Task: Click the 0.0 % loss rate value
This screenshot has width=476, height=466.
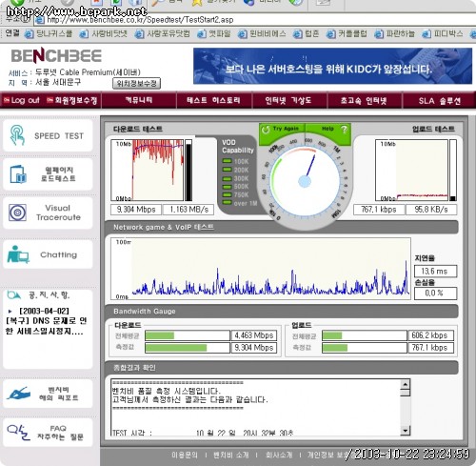Action: [x=435, y=294]
